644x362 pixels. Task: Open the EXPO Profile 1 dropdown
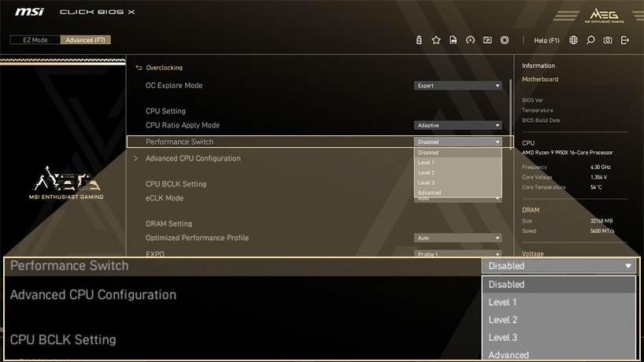(x=458, y=254)
